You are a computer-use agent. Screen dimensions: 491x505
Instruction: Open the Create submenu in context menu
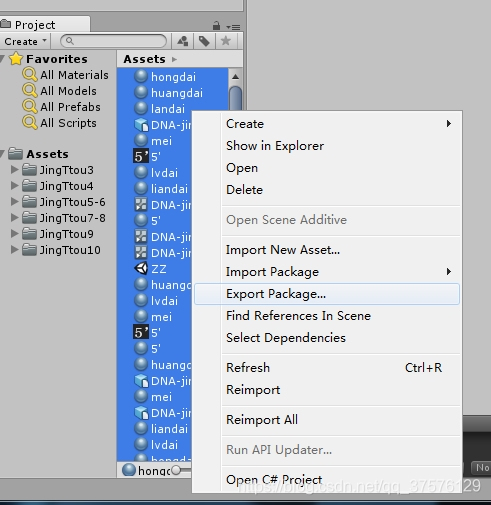[x=327, y=124]
